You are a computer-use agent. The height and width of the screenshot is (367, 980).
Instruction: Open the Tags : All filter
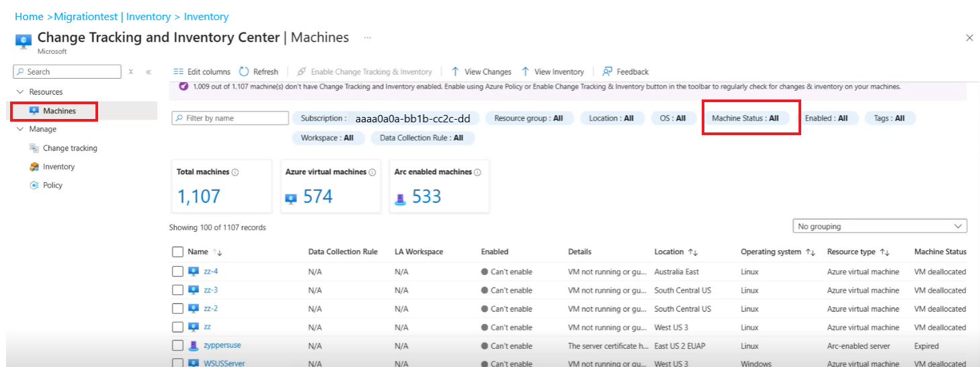coord(889,118)
